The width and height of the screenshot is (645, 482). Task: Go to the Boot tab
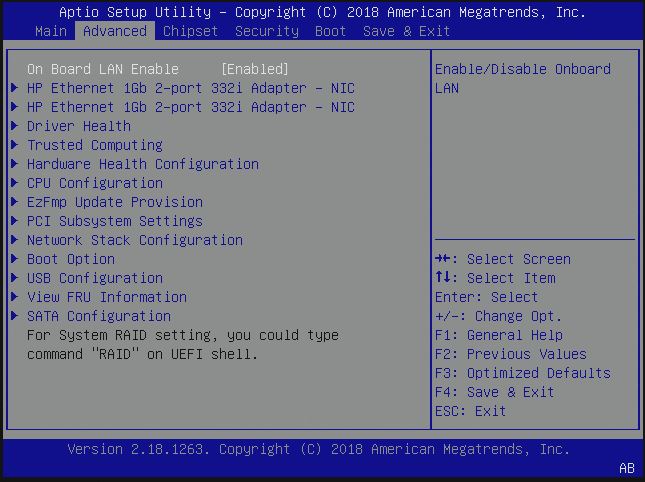pos(330,31)
